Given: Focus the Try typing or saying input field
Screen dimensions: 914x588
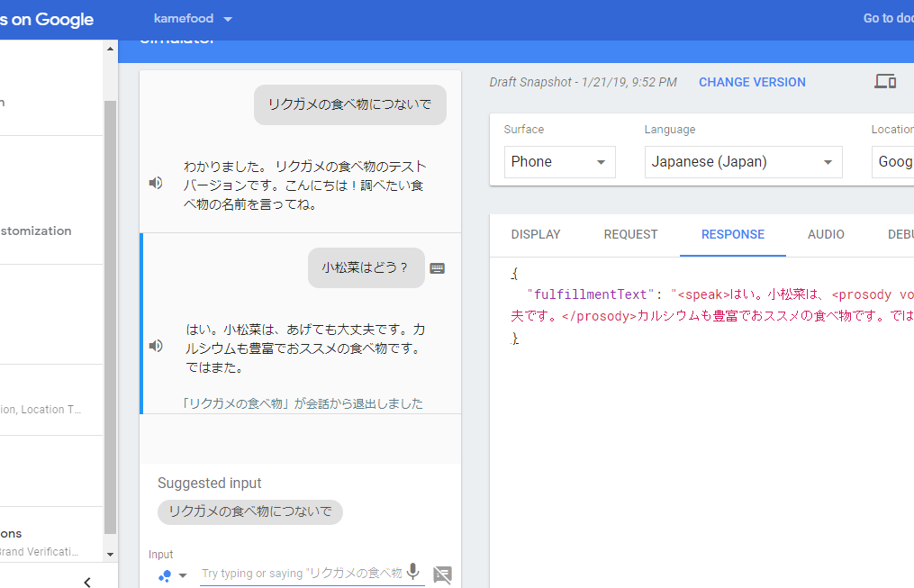Looking at the screenshot, I should pos(302,574).
